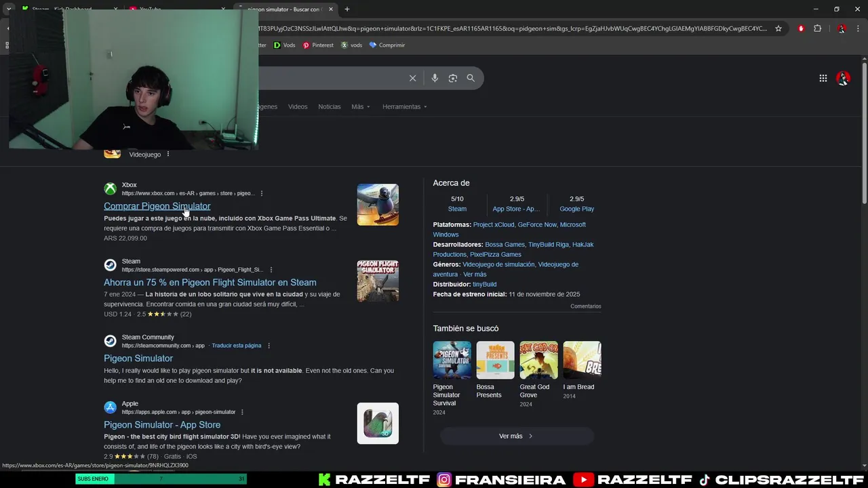Click Pigeon Flight Simulator thumbnail image
This screenshot has height=488, width=868.
378,281
